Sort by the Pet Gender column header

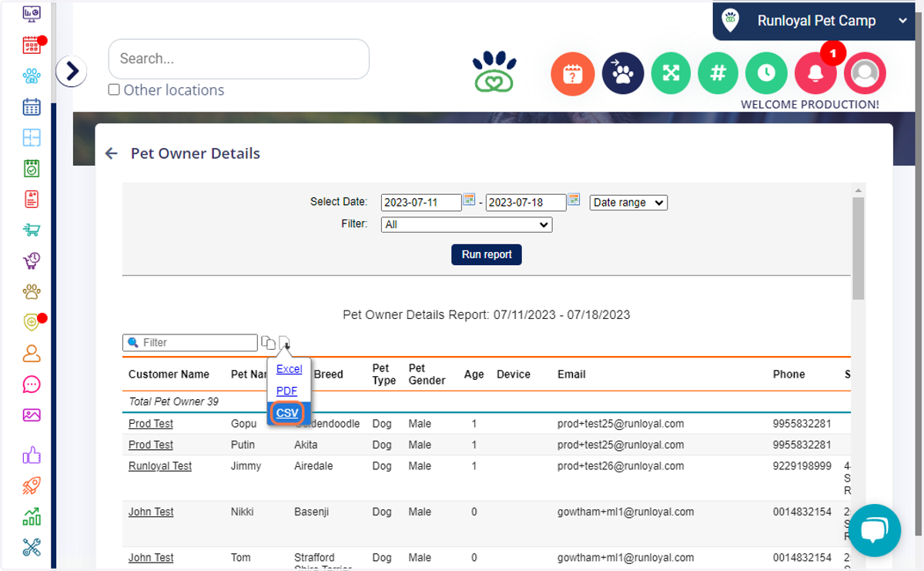point(427,375)
